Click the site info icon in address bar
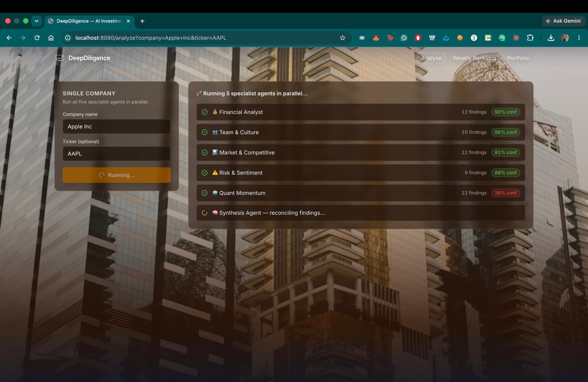The image size is (588, 382). [68, 38]
